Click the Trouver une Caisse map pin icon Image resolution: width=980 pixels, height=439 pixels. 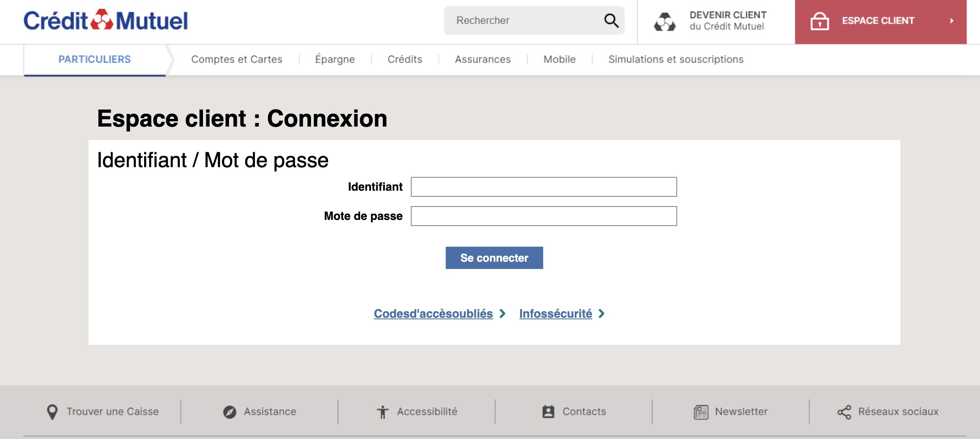52,412
